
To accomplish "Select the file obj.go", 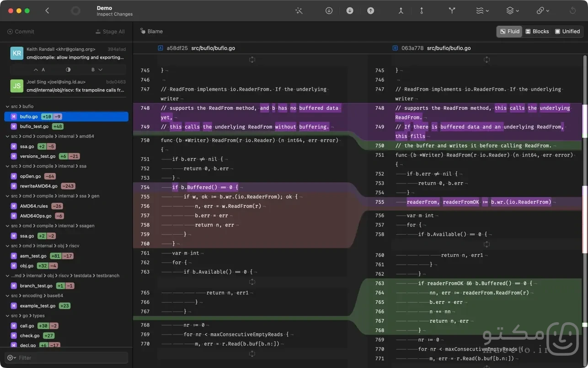I will click(66, 266).
